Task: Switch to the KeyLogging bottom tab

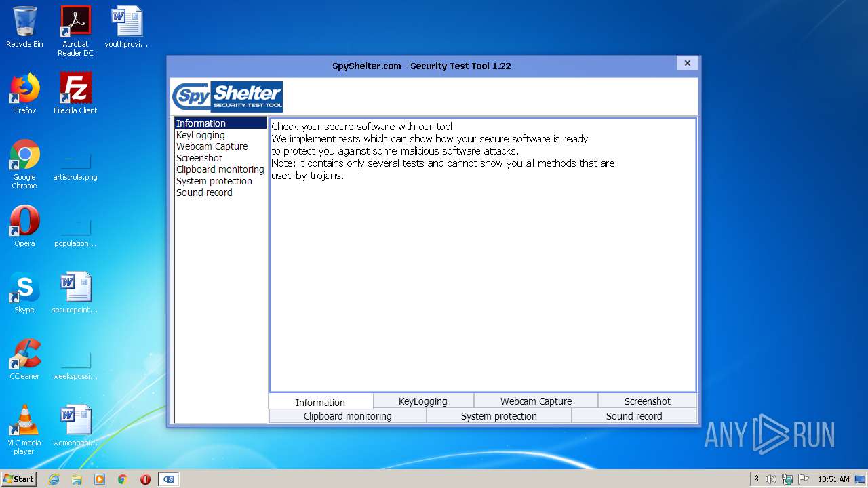Action: click(423, 401)
